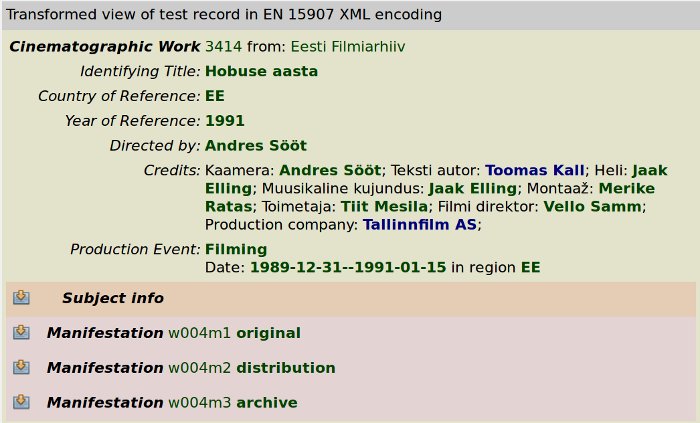
Task: Click the date range 1989-12-31--1991-01-15
Action: point(348,267)
